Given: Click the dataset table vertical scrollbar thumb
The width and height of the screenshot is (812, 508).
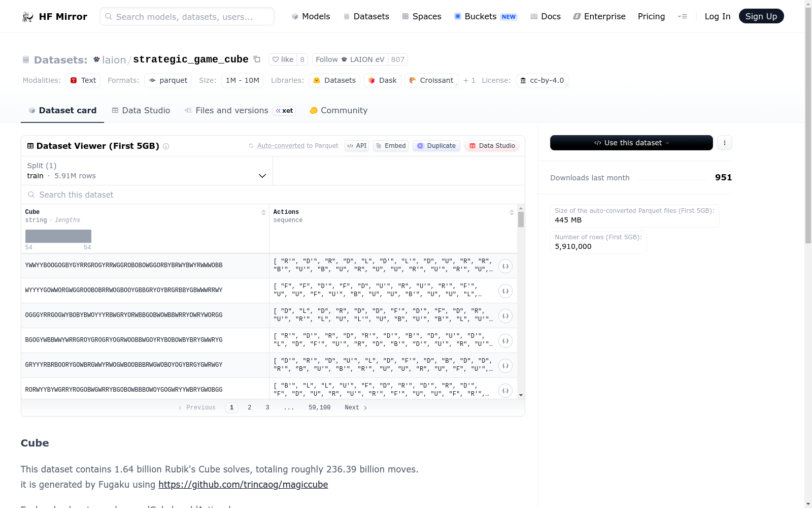Looking at the screenshot, I should [521, 219].
